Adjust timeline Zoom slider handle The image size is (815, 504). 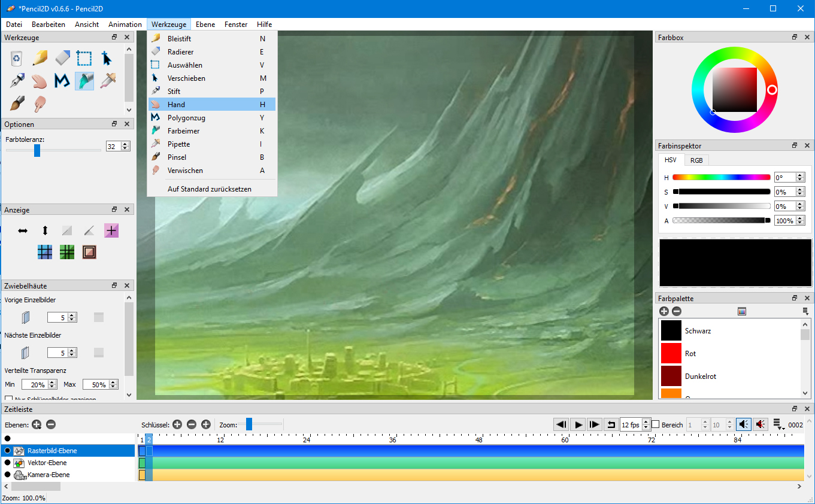[249, 424]
